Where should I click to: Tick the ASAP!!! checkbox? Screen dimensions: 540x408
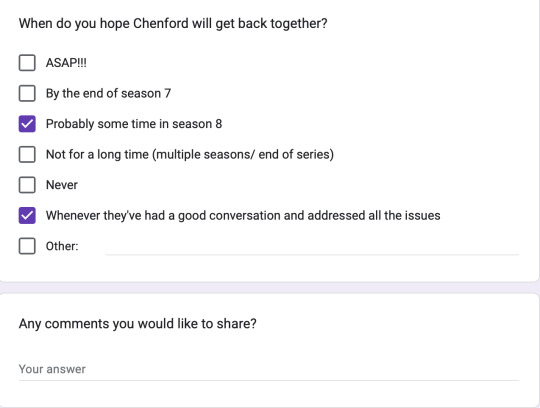click(x=27, y=63)
